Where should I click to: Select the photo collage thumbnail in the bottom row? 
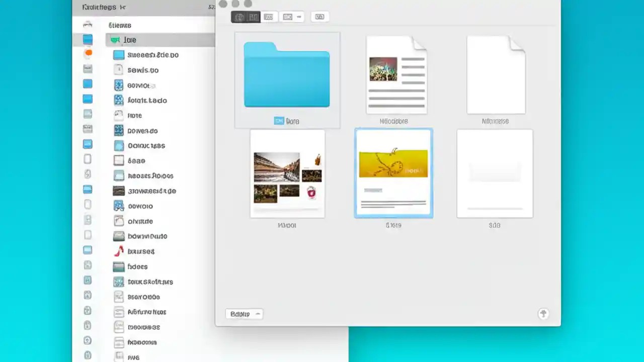pyautogui.click(x=287, y=173)
